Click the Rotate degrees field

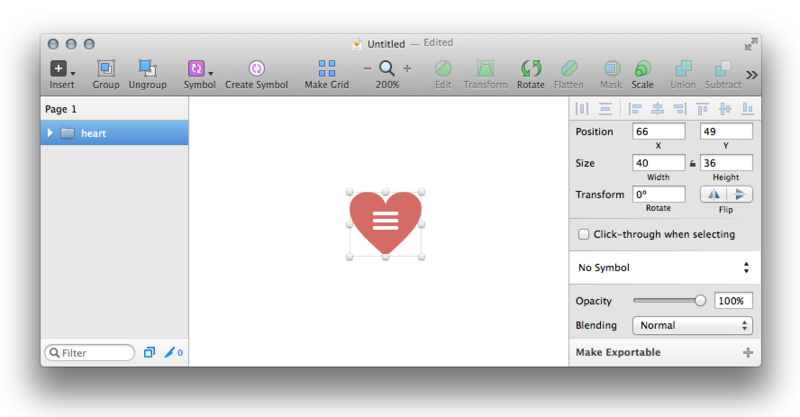(x=659, y=194)
